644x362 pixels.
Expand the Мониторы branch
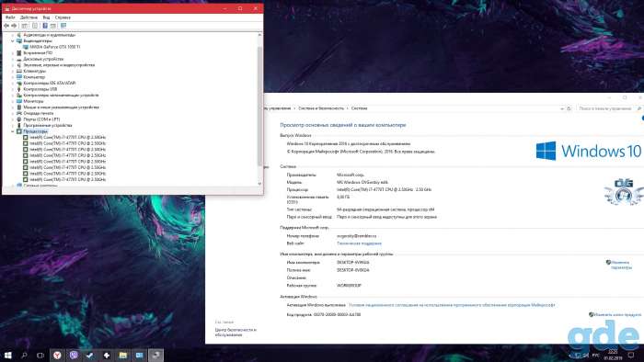coord(12,101)
